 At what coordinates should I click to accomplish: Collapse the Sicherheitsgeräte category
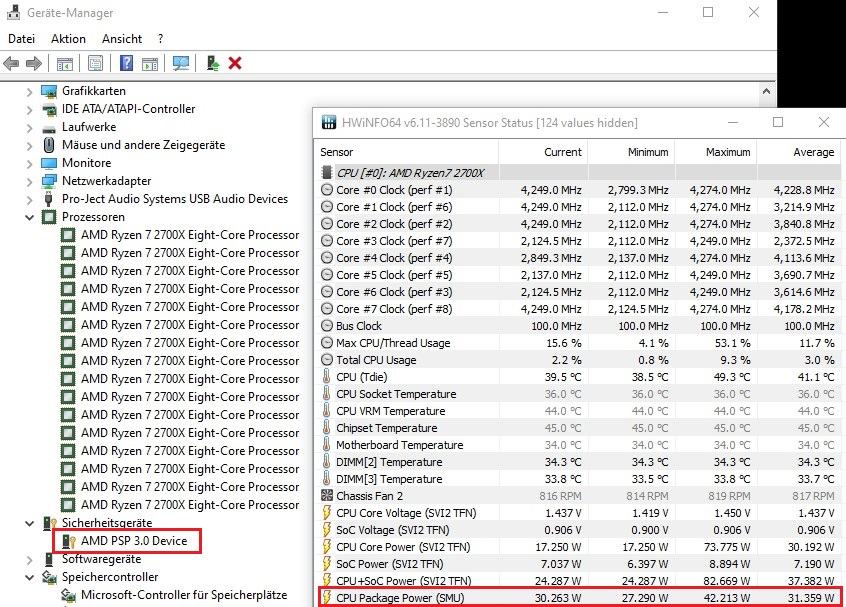click(30, 523)
